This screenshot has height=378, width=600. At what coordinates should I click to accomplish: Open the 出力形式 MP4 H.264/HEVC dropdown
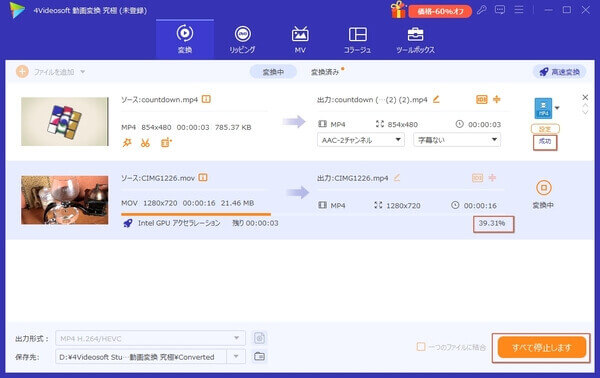[150, 339]
